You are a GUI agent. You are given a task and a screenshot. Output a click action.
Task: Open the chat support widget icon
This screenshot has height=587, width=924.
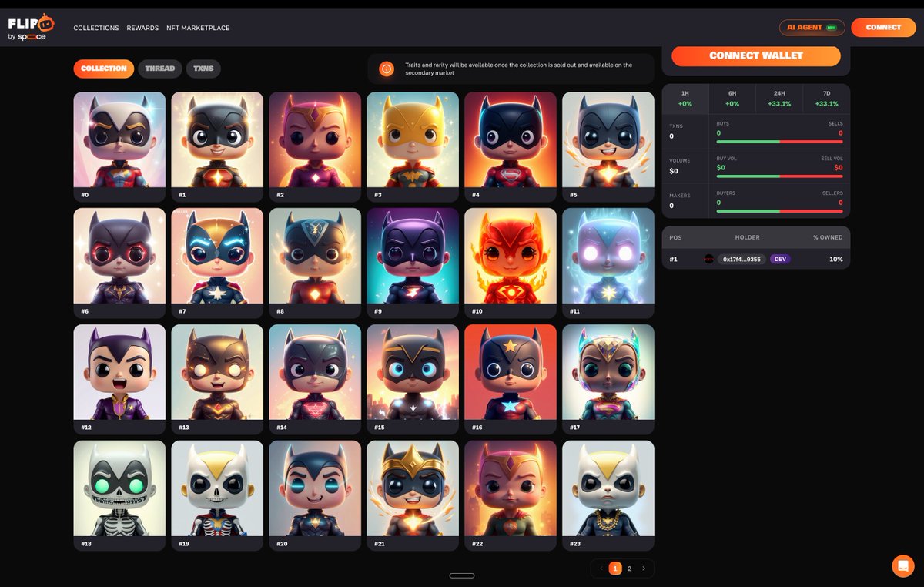pos(903,565)
